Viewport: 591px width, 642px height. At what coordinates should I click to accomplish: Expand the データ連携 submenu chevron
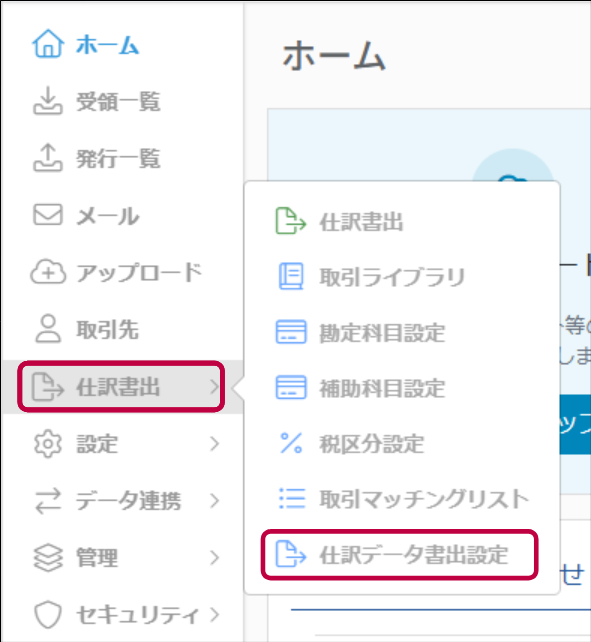(214, 500)
